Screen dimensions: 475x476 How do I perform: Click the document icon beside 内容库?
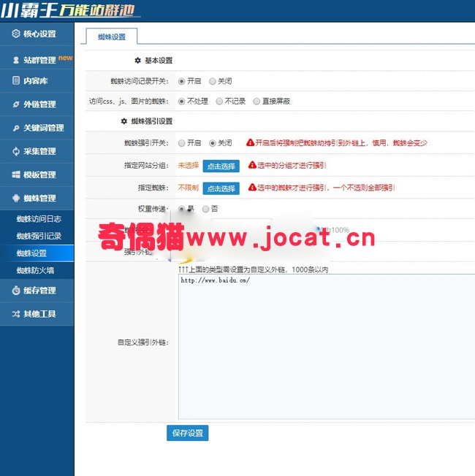(16, 80)
